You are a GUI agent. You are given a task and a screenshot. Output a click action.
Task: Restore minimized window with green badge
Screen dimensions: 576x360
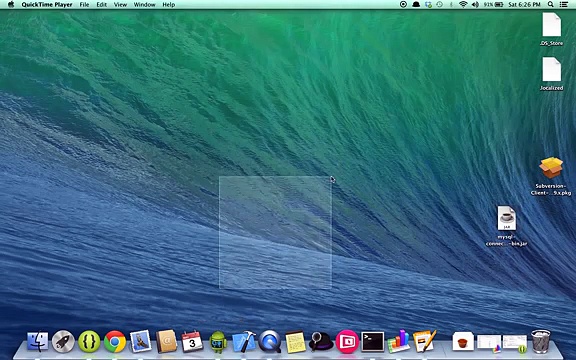[515, 342]
